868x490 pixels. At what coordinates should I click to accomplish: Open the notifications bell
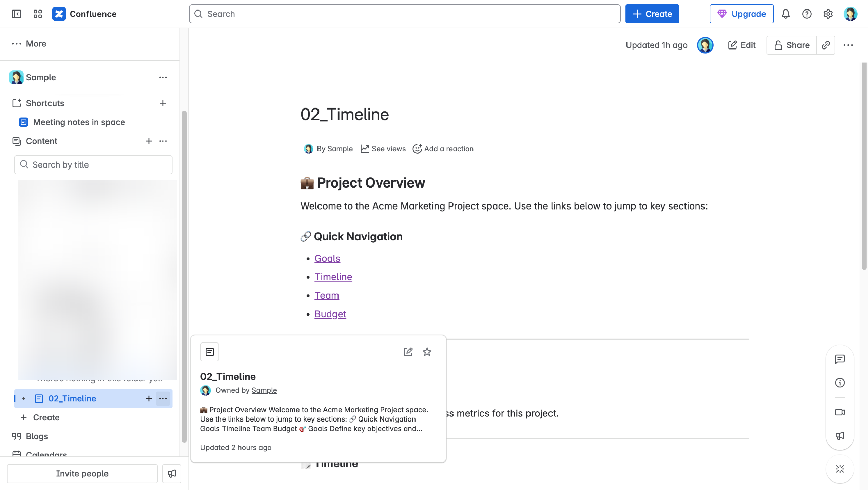[785, 14]
